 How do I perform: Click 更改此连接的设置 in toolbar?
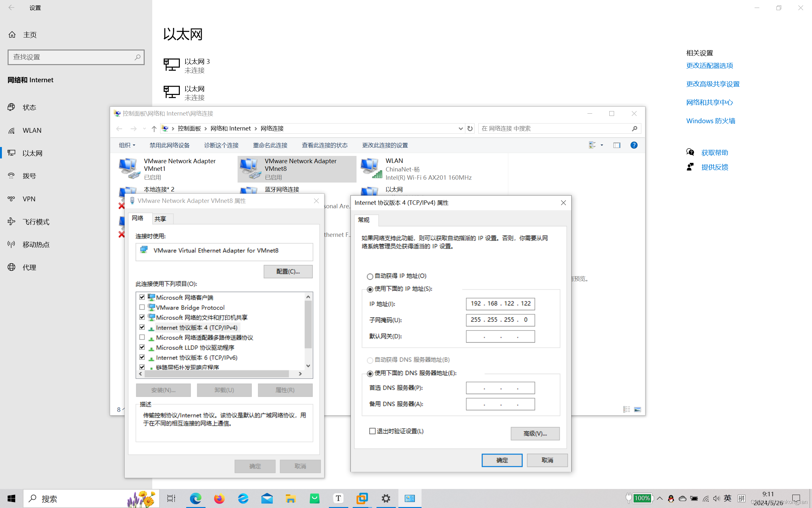(x=385, y=145)
